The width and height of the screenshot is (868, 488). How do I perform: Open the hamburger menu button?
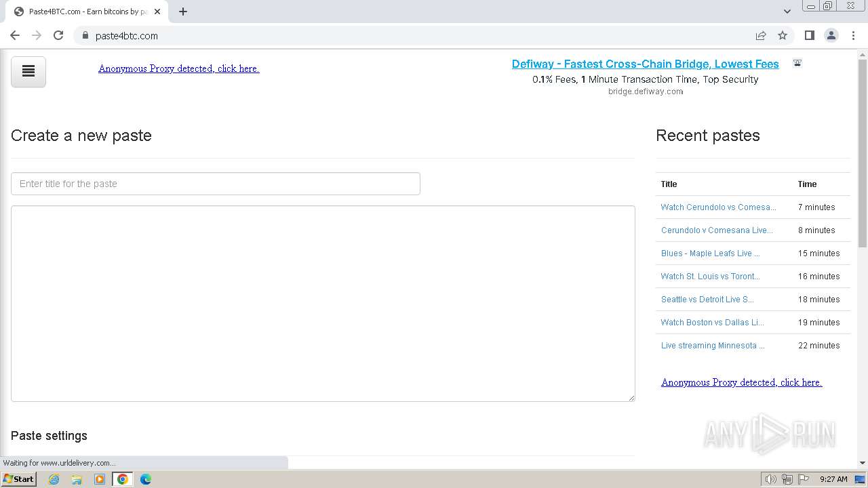tap(28, 72)
